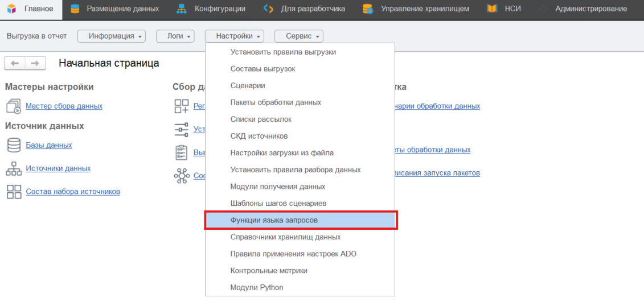Click the Управление хранилищем database icon

point(368,9)
